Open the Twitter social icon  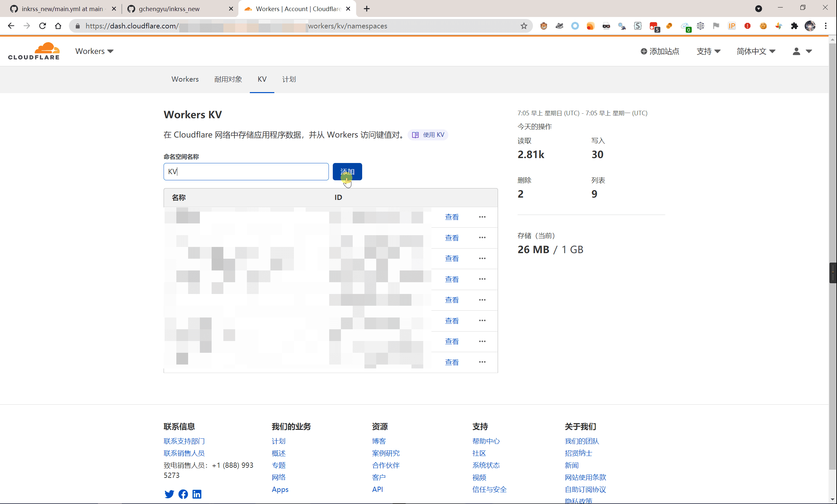pos(169,494)
